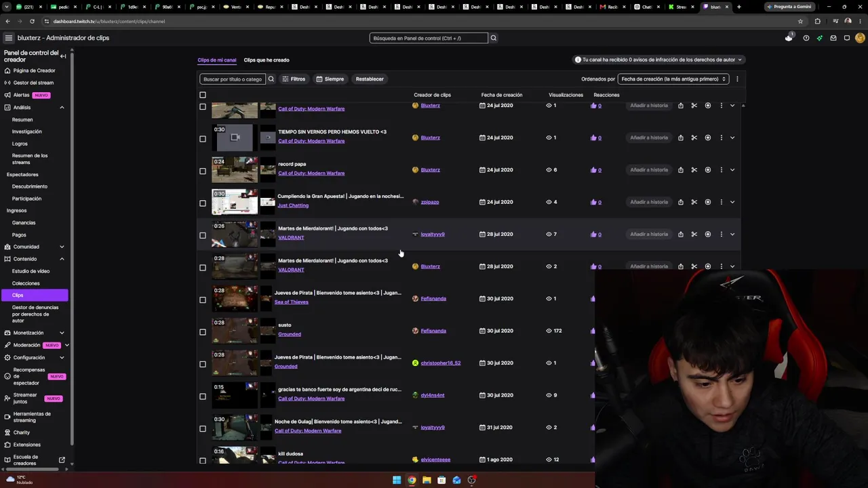Select the gracias te banco fuerte clip checkbox
868x488 pixels.
pyautogui.click(x=203, y=396)
